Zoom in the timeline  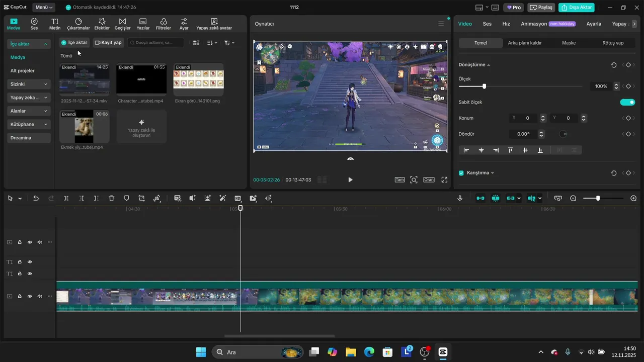(633, 199)
